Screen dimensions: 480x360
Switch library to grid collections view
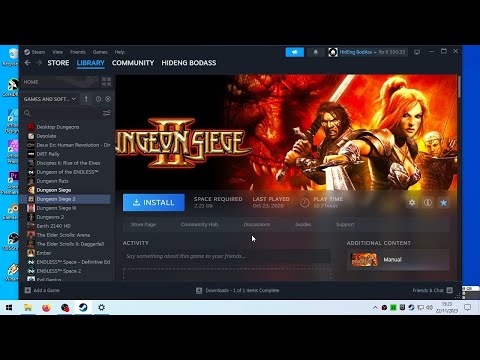click(x=106, y=82)
